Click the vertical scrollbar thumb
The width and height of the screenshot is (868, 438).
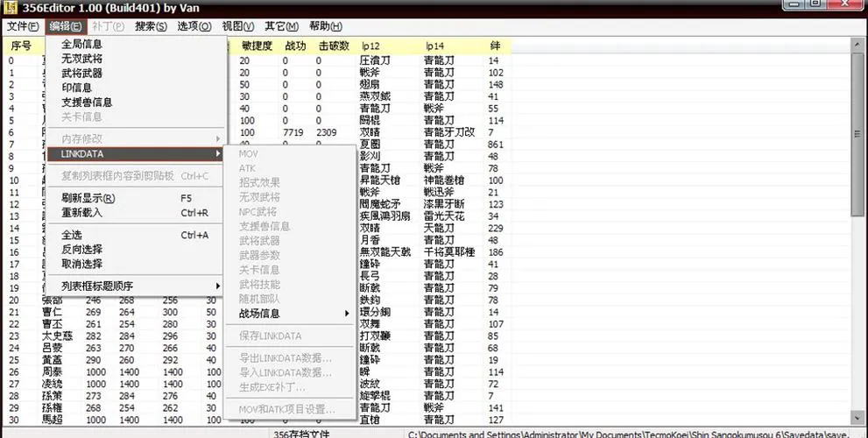point(857,134)
